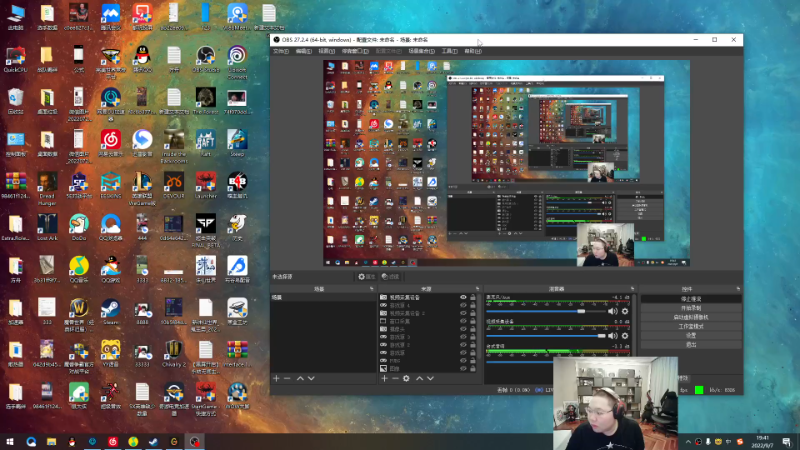Image resolution: width=800 pixels, height=450 pixels.
Task: Move the scene down in the Scenes panel
Action: point(311,379)
